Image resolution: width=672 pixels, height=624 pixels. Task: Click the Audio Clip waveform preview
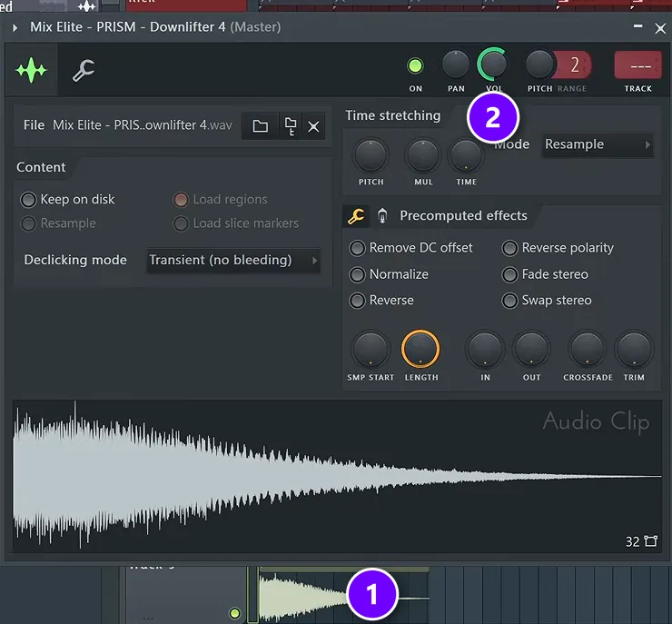point(337,476)
